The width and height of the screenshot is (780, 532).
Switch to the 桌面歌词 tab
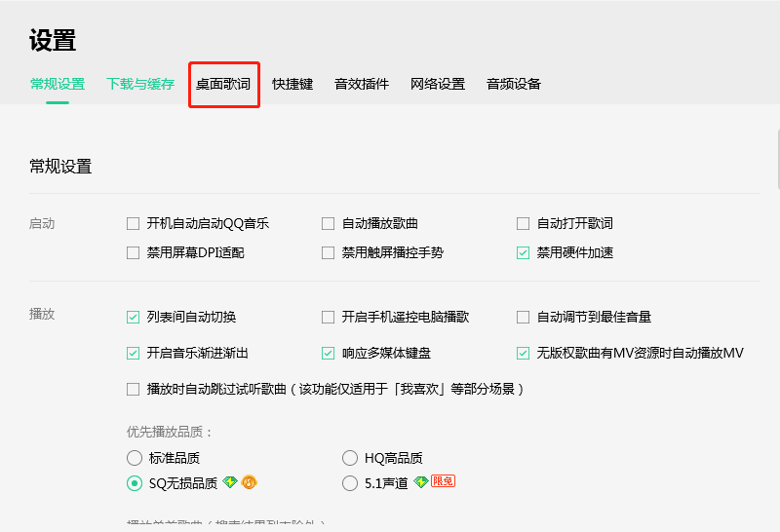[x=223, y=84]
